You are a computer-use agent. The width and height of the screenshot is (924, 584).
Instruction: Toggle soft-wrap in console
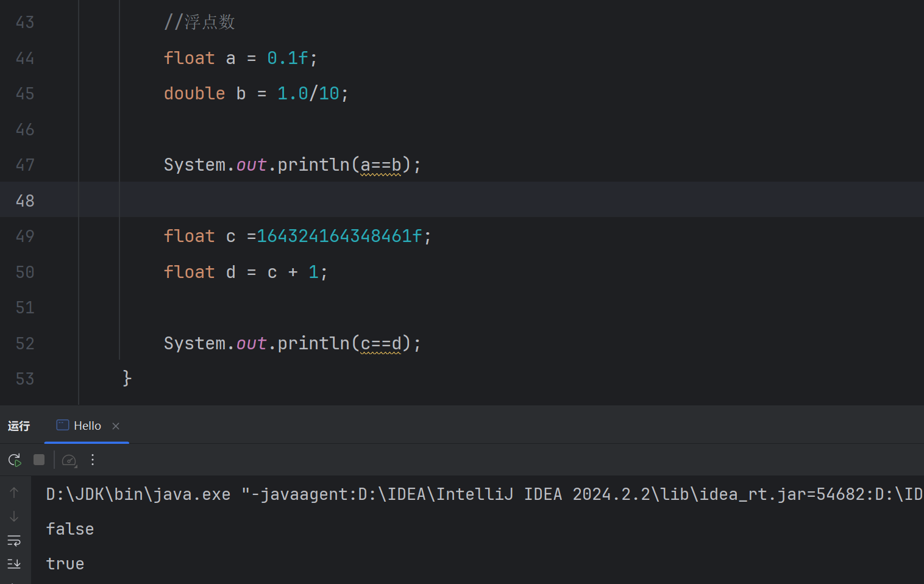[14, 540]
